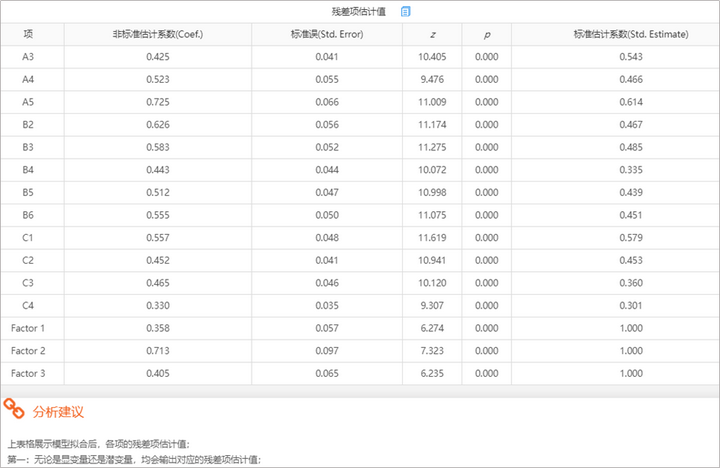The height and width of the screenshot is (468, 720).
Task: Click standardized estimate 1.000 in Factor 1 row
Action: 631,328
